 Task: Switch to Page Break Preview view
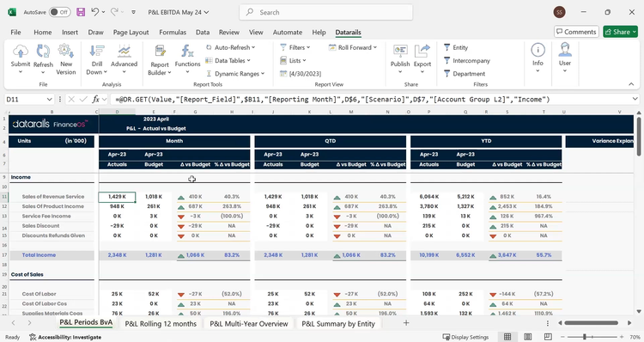(548, 337)
